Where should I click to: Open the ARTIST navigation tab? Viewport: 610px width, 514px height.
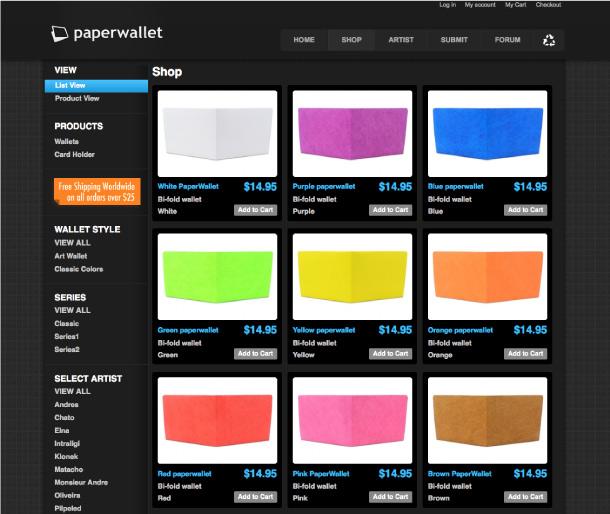401,40
